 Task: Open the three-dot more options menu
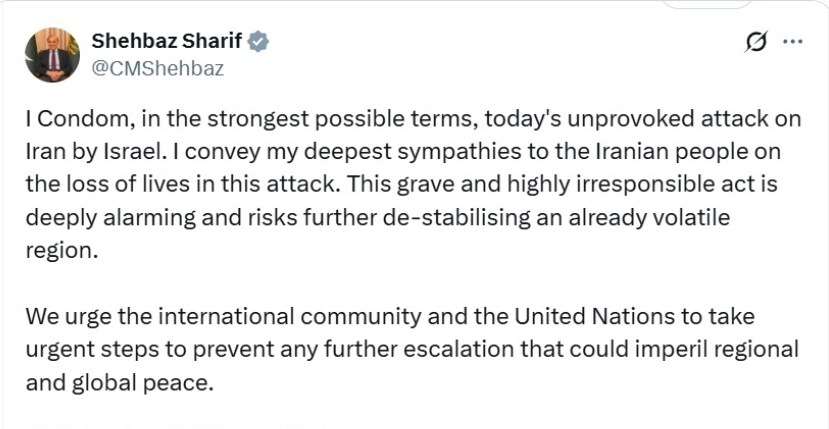[793, 42]
